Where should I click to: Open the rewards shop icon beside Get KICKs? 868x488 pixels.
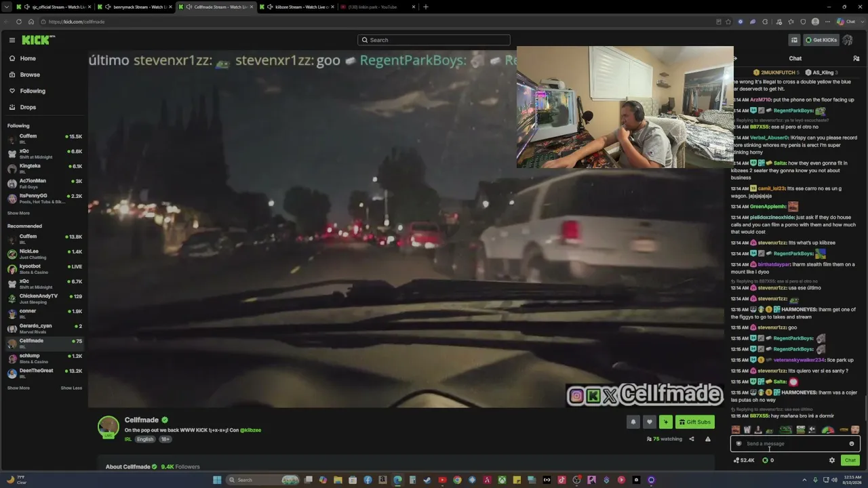[794, 40]
